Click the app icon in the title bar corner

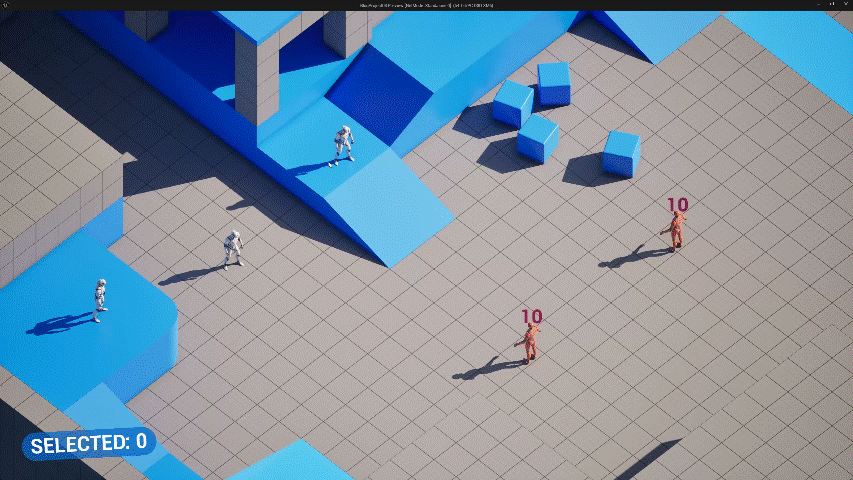[x=6, y=5]
